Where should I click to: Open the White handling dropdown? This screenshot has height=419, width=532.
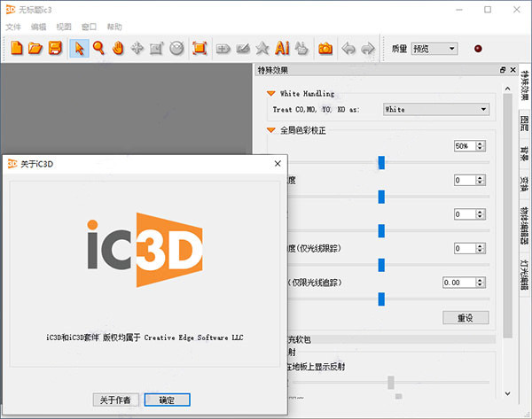(436, 109)
